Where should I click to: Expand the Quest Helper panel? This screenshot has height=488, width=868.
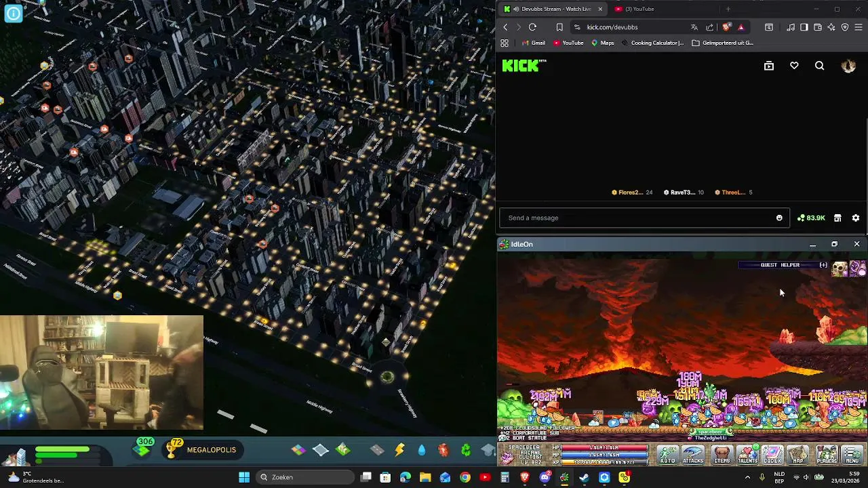click(x=823, y=265)
